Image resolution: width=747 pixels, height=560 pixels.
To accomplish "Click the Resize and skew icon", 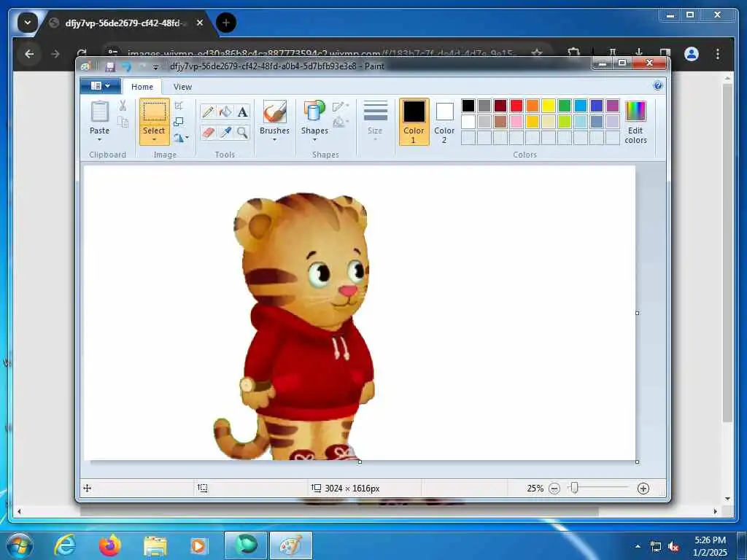I will [179, 122].
